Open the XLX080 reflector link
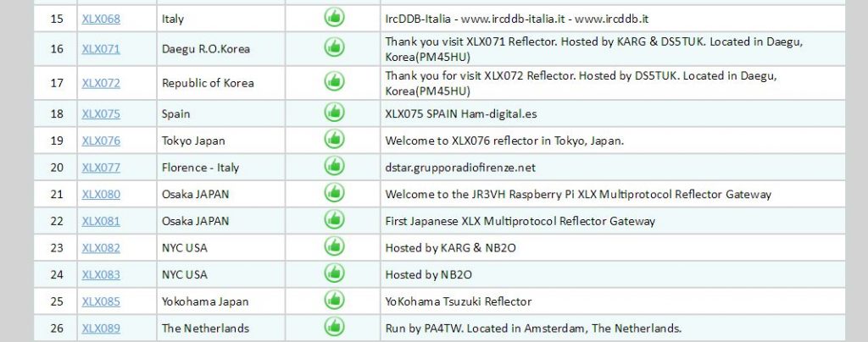This screenshot has height=342, width=868. 101,194
